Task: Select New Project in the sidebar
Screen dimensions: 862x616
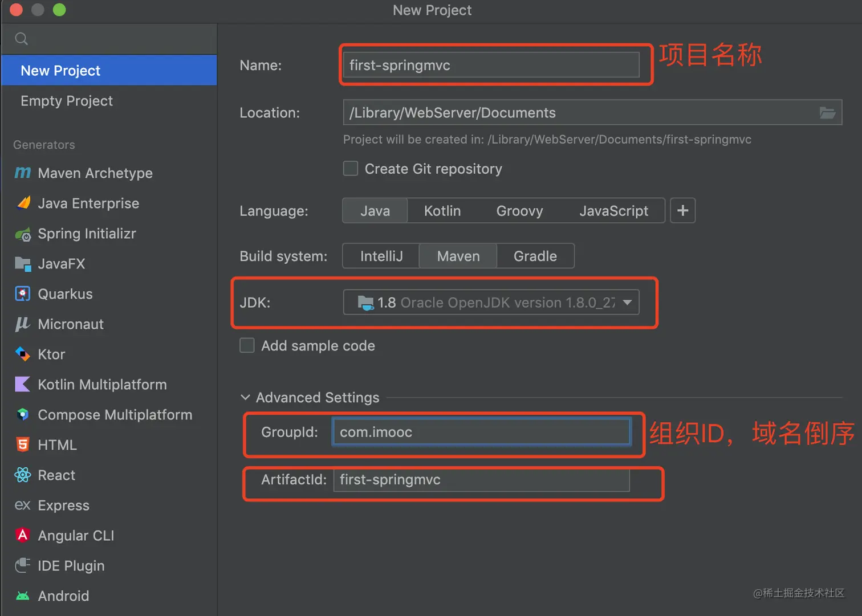Action: click(x=109, y=70)
